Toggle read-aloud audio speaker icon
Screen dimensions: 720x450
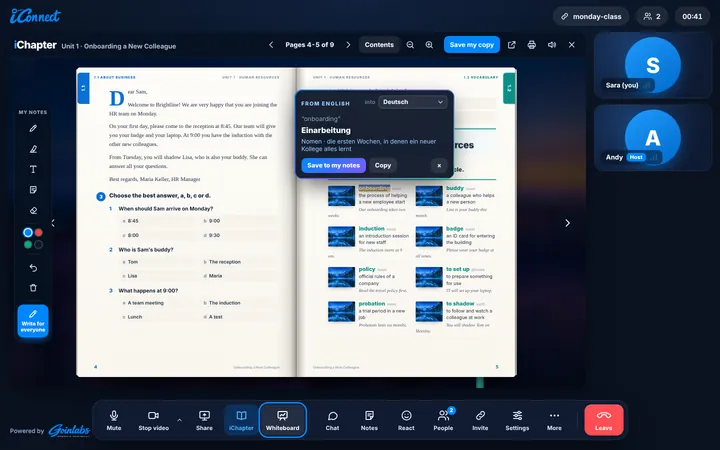pyautogui.click(x=552, y=45)
